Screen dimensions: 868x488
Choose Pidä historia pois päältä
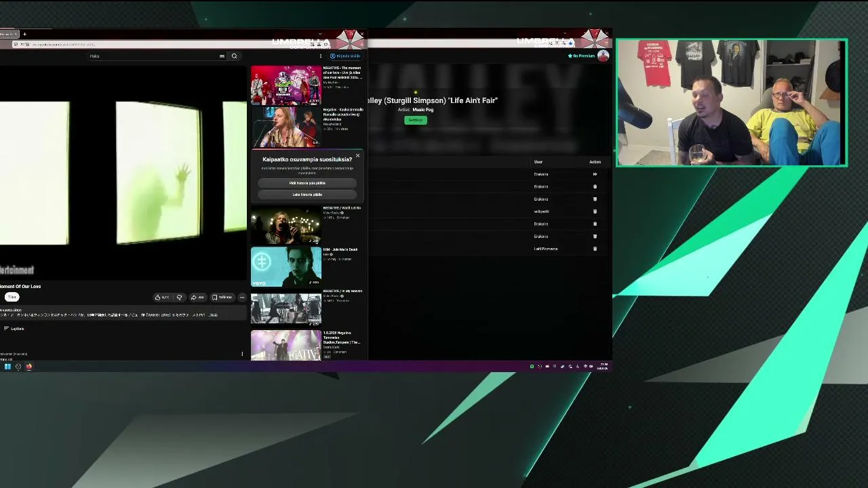(307, 183)
